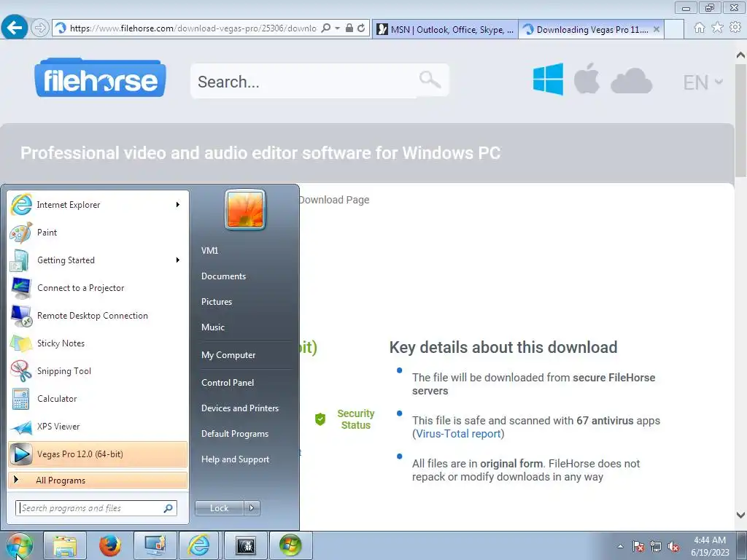Screen dimensions: 747x560
Task: Open Music from the Start menu
Action: point(213,327)
